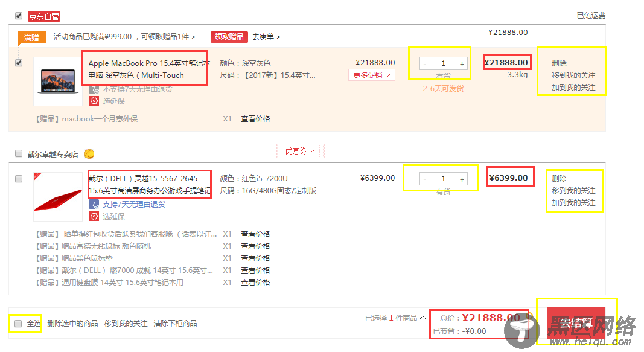644x352 pixels.
Task: Click 选延保 text under MacBook
Action: click(113, 101)
